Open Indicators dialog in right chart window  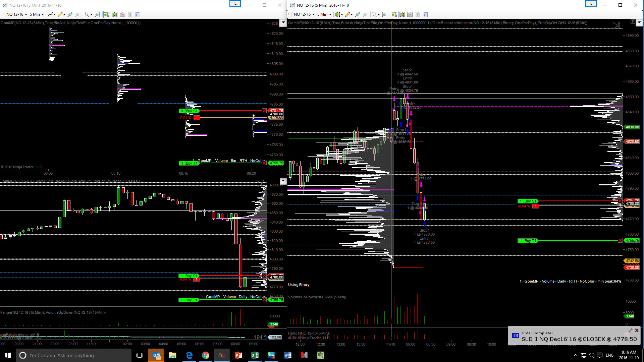[410, 14]
